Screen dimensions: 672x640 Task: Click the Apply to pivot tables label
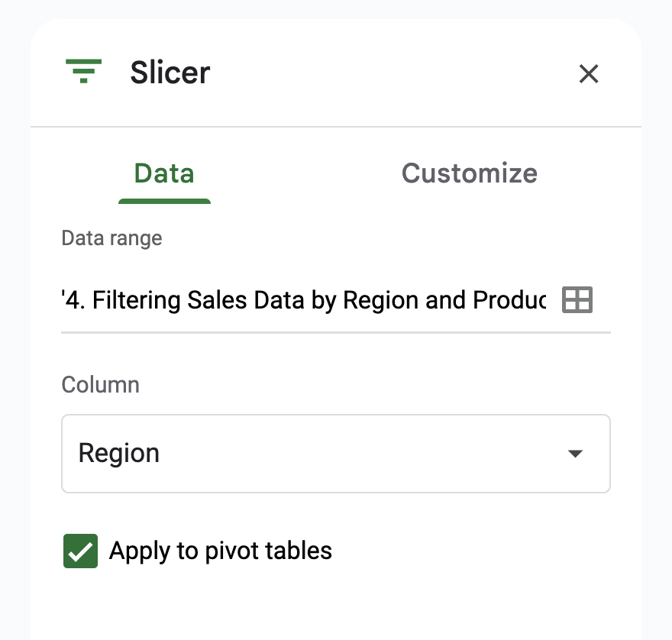(x=221, y=551)
